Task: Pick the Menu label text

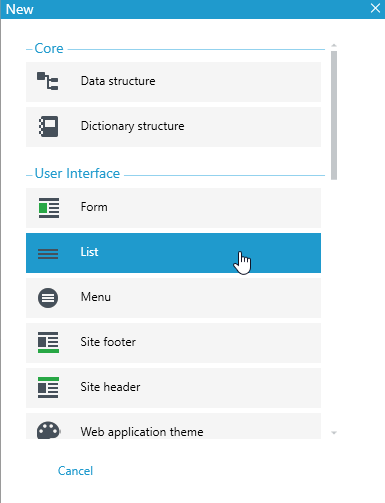Action: [96, 297]
